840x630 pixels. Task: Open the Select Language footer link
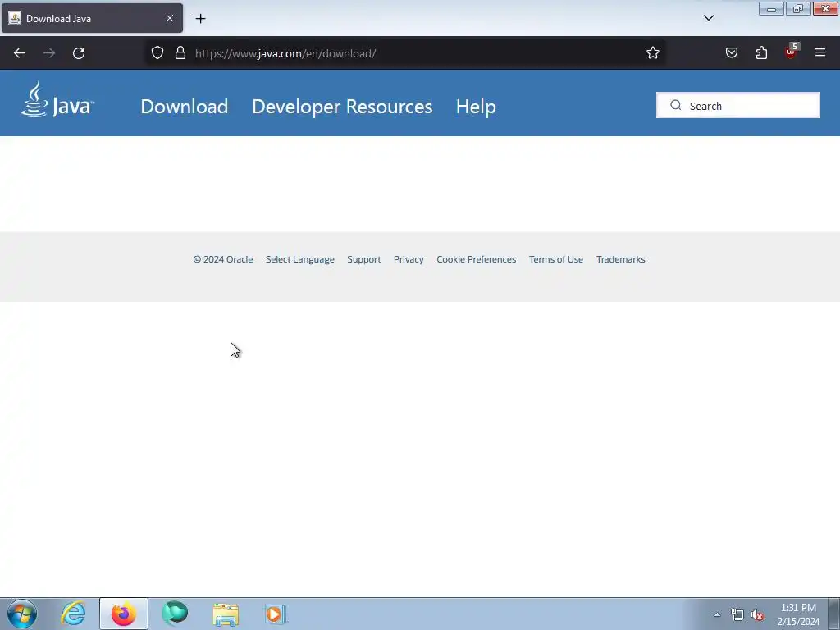(300, 259)
